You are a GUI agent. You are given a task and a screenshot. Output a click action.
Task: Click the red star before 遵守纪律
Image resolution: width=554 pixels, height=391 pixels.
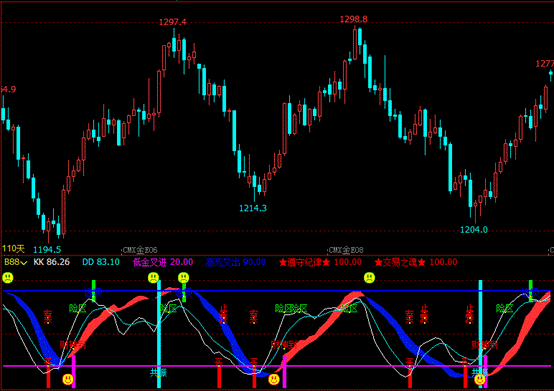[x=283, y=262]
